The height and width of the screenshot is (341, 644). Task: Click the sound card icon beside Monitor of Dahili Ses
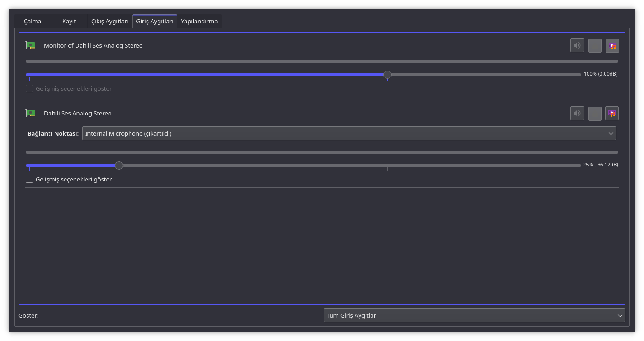pyautogui.click(x=31, y=45)
